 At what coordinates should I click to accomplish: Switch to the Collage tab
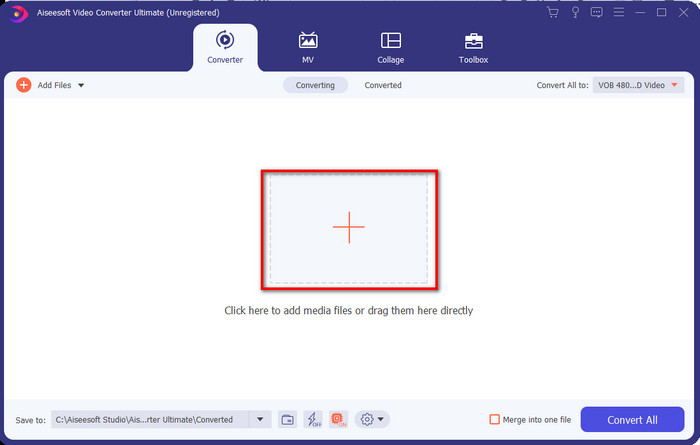(x=391, y=48)
